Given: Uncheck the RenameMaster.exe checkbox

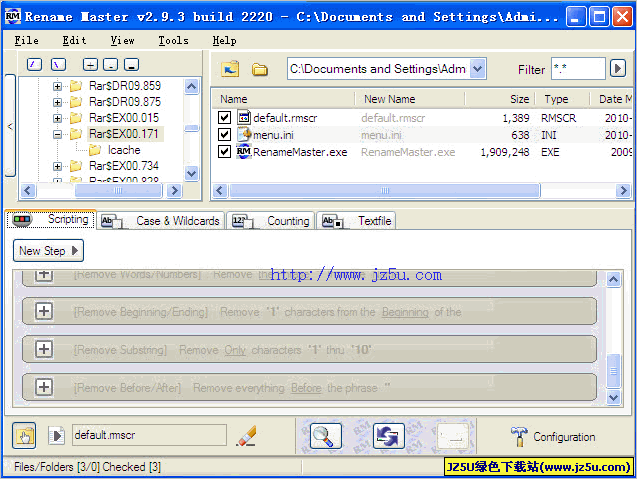Looking at the screenshot, I should point(224,152).
